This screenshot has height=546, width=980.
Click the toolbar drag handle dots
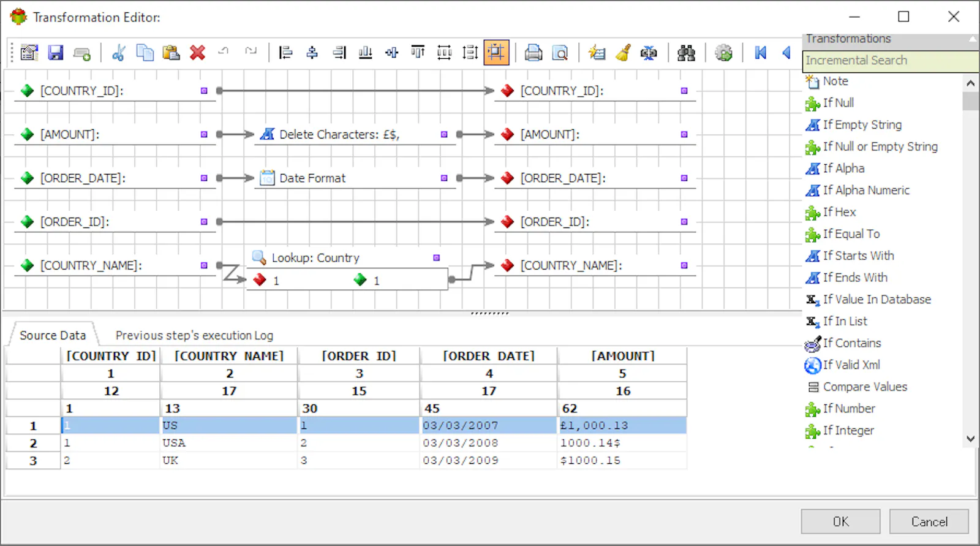[12, 53]
